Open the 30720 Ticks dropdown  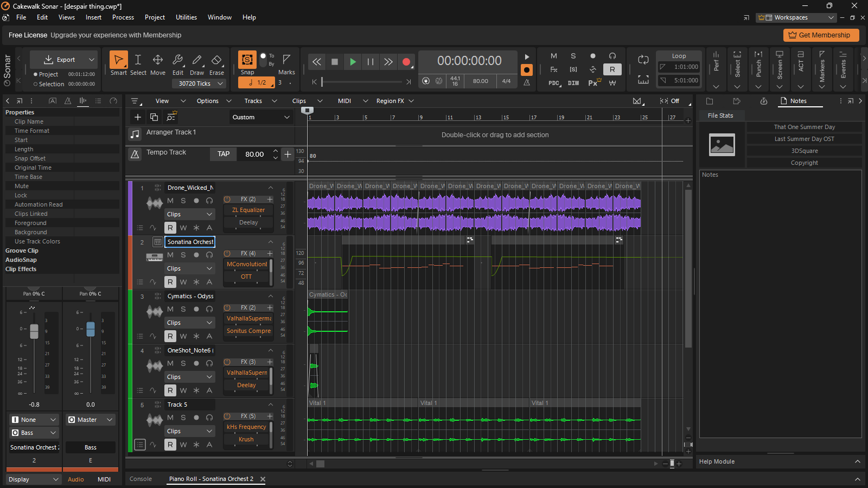(199, 84)
